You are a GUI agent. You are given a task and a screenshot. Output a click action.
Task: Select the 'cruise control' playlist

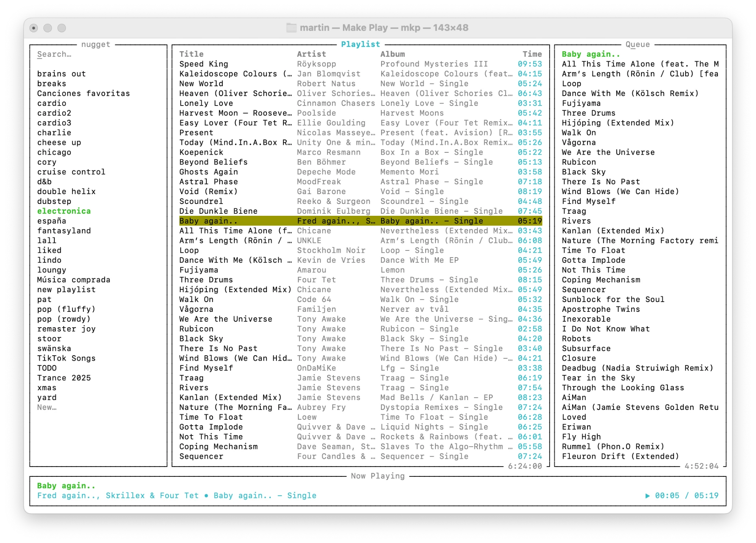tap(71, 172)
